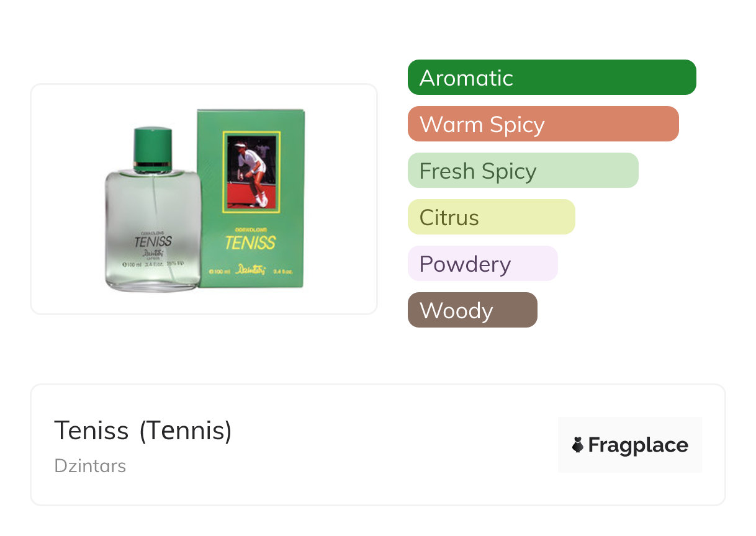The image size is (756, 536).
Task: Click the Powdery accord bar
Action: click(x=482, y=264)
